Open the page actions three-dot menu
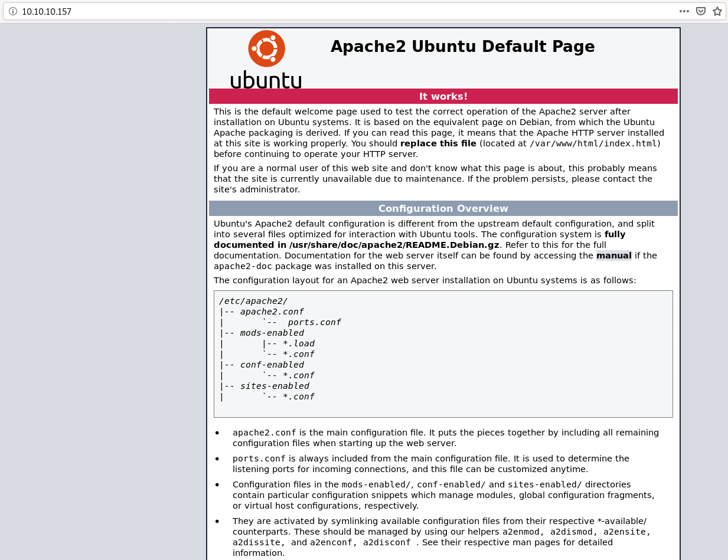Image resolution: width=728 pixels, height=560 pixels. pos(684,11)
